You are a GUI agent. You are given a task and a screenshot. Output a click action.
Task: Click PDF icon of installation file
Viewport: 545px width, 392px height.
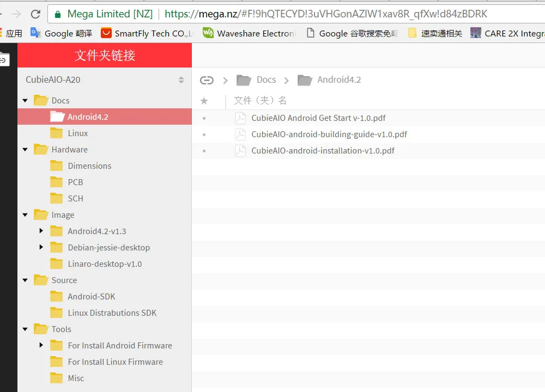[x=240, y=151]
